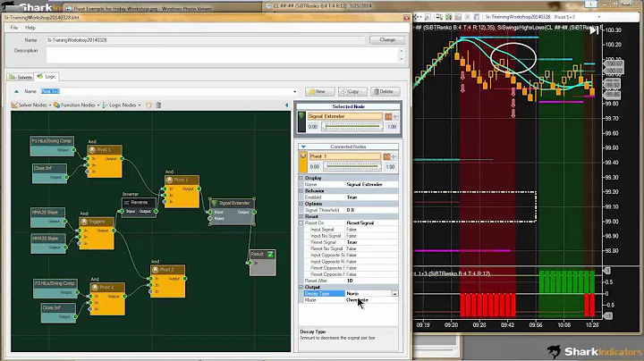Collapse the Output property section
Viewport: 644px width, 361px height.
pos(301,287)
